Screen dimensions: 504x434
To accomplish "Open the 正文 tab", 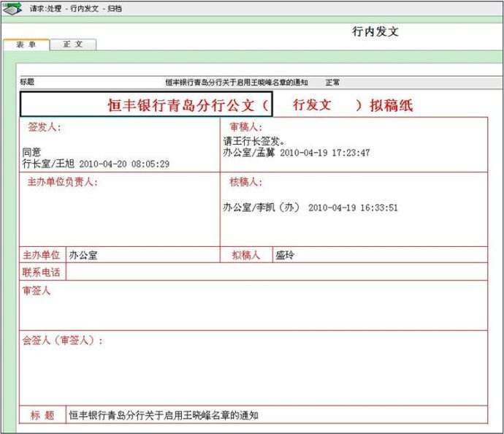I will click(x=73, y=45).
